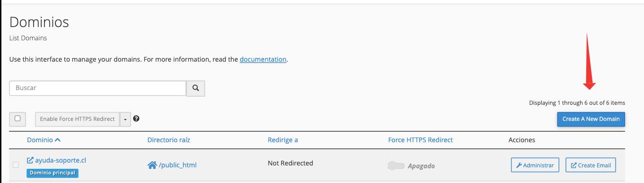Focus the Buscar search field
Image resolution: width=644 pixels, height=183 pixels.
click(98, 88)
